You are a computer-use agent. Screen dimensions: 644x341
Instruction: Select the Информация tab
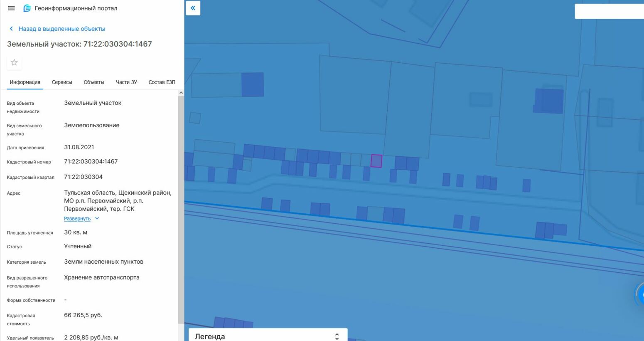[x=25, y=82]
